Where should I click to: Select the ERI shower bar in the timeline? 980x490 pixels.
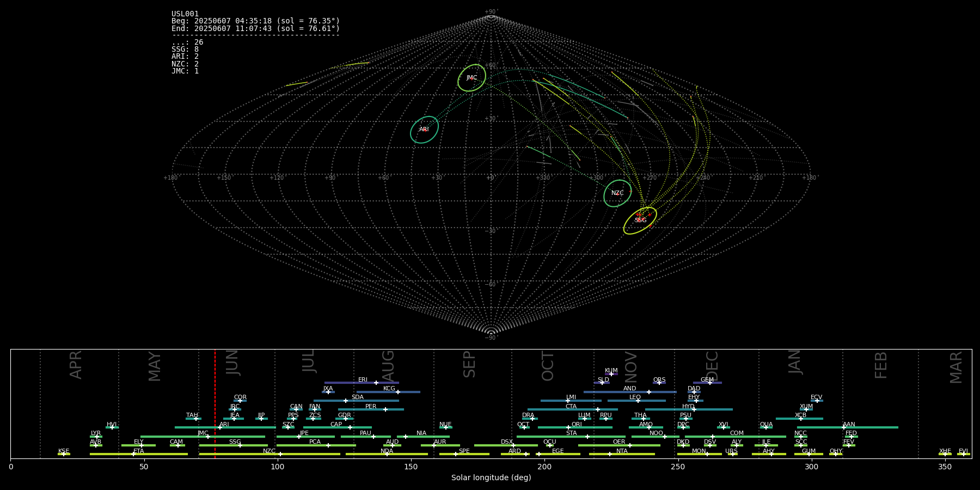point(362,383)
